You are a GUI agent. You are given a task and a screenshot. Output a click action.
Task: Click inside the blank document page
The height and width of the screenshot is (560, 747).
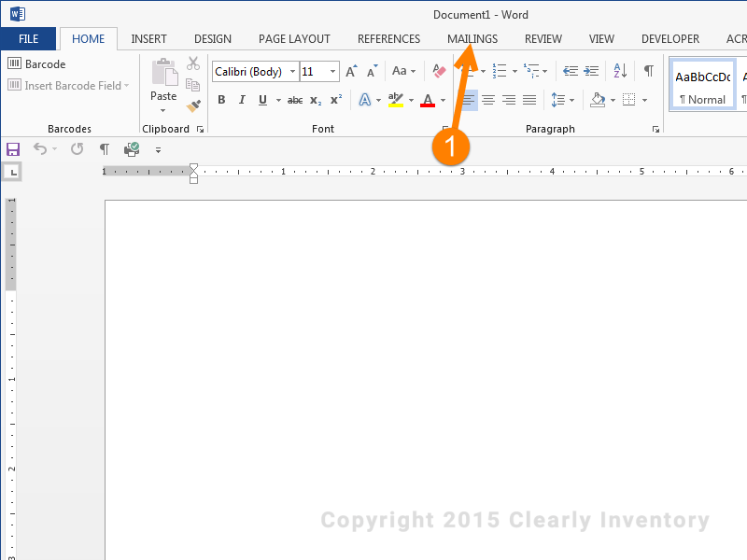pyautogui.click(x=426, y=380)
